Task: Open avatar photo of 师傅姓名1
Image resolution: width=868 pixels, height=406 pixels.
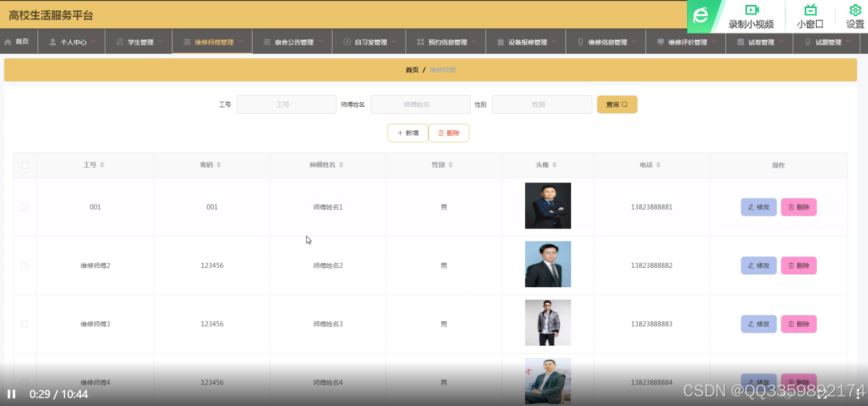Action: [x=548, y=205]
